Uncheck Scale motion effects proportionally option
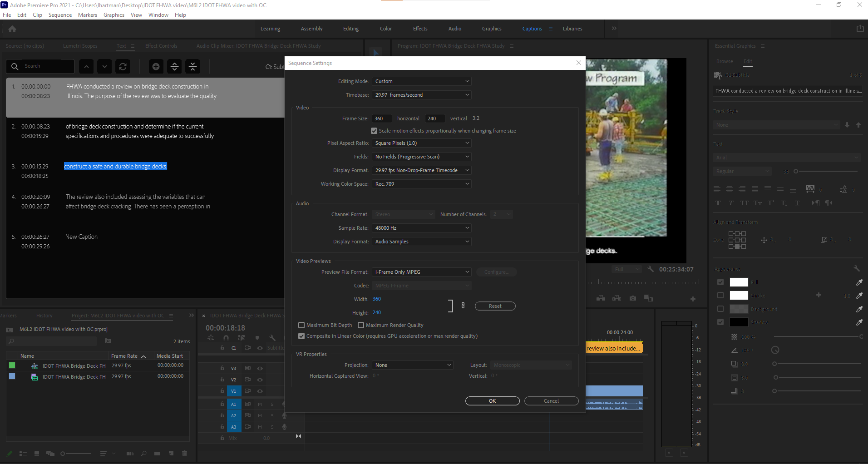868x464 pixels. (x=374, y=131)
